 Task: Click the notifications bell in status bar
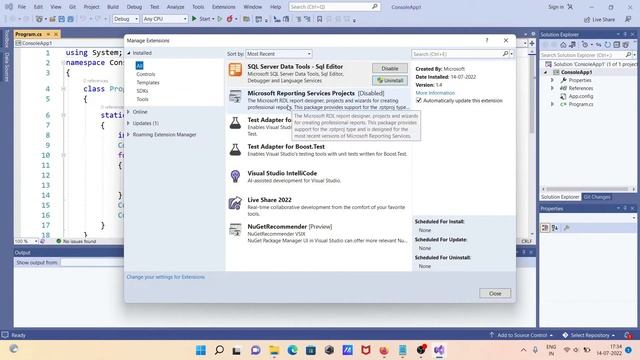point(628,335)
